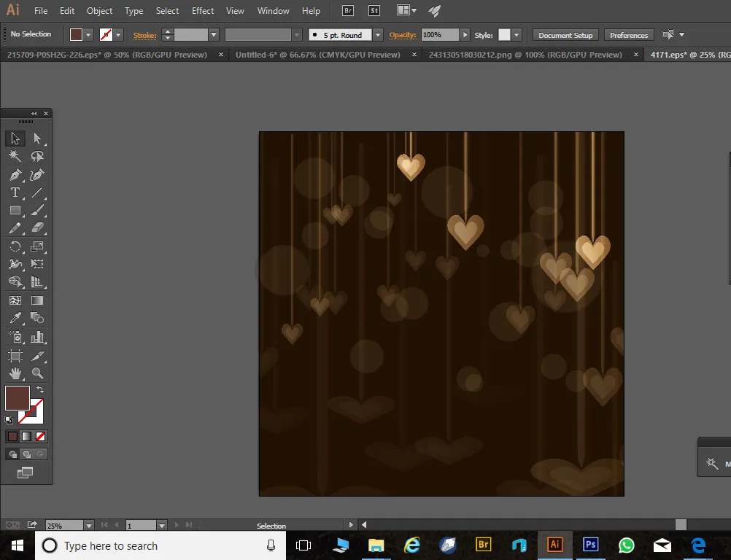Choose the Hand tool

coord(15,373)
